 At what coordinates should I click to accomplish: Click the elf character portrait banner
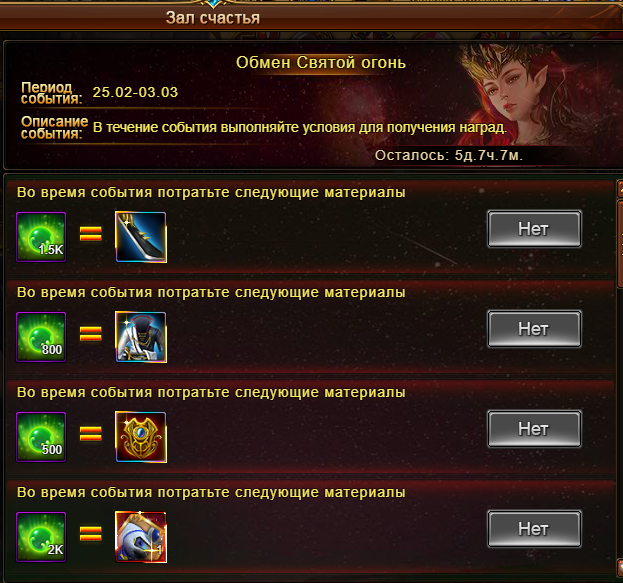[517, 95]
